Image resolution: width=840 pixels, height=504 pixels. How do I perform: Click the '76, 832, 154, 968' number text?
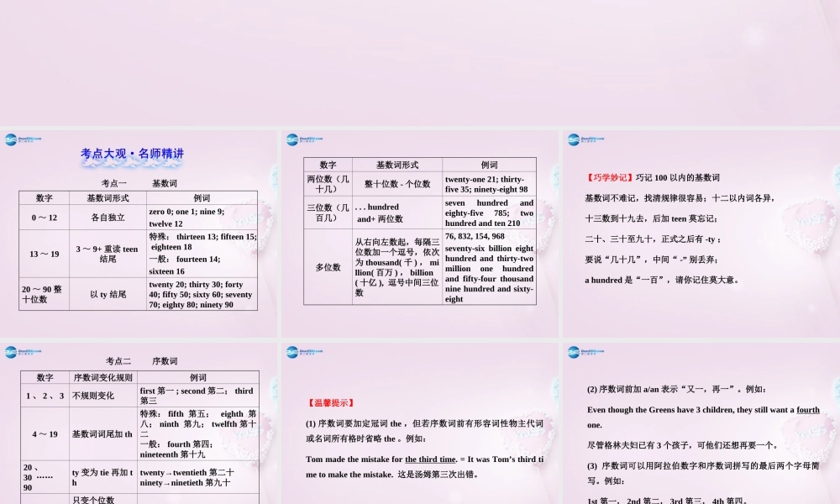[475, 236]
